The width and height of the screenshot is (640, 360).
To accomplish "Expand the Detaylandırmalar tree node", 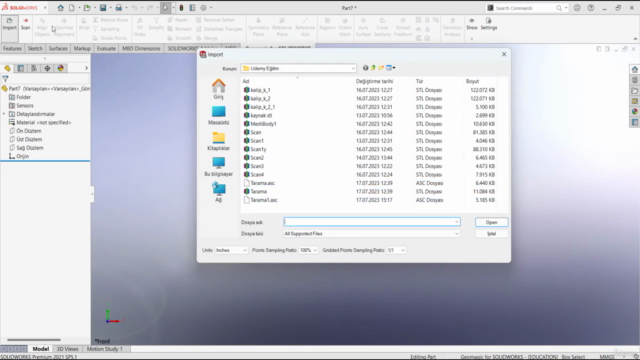I will tap(4, 114).
